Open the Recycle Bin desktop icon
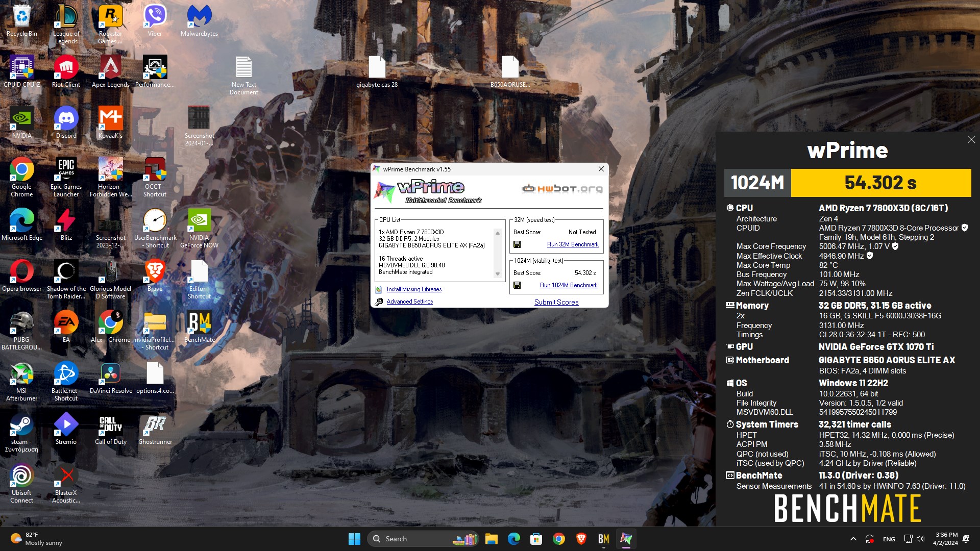The height and width of the screenshot is (551, 980). pos(22,21)
